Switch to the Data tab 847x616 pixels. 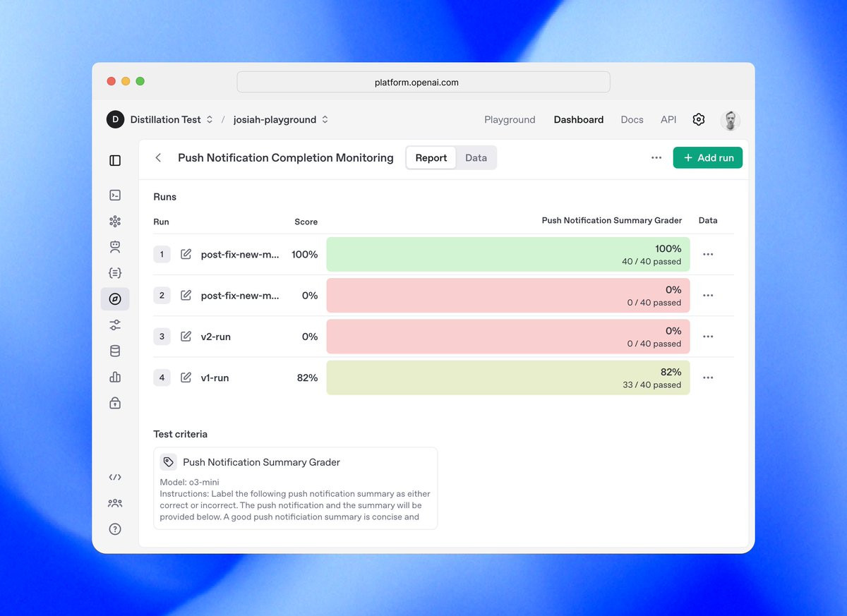click(476, 158)
